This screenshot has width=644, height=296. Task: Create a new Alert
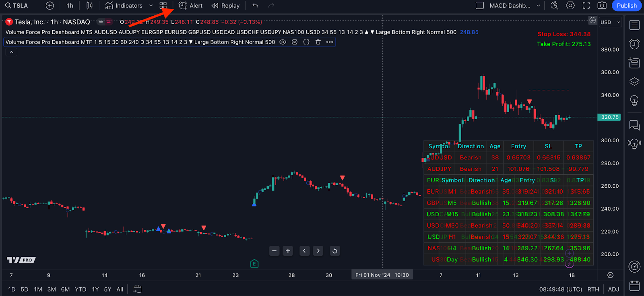pyautogui.click(x=191, y=6)
